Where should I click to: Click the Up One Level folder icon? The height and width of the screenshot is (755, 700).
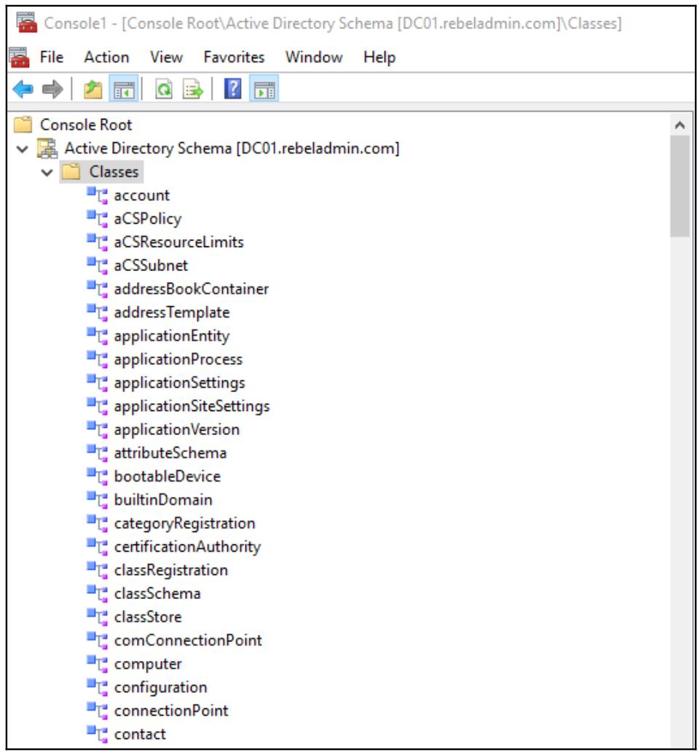93,90
